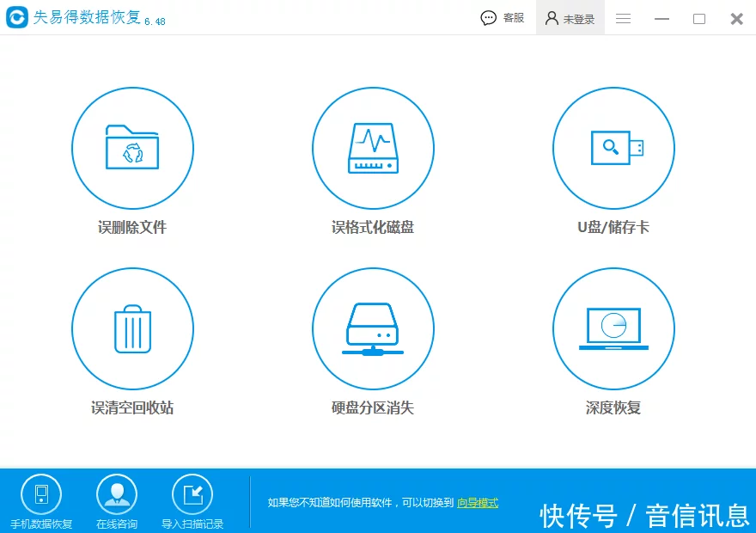The width and height of the screenshot is (756, 533).
Task: Click the app logo in title bar
Action: (x=17, y=17)
